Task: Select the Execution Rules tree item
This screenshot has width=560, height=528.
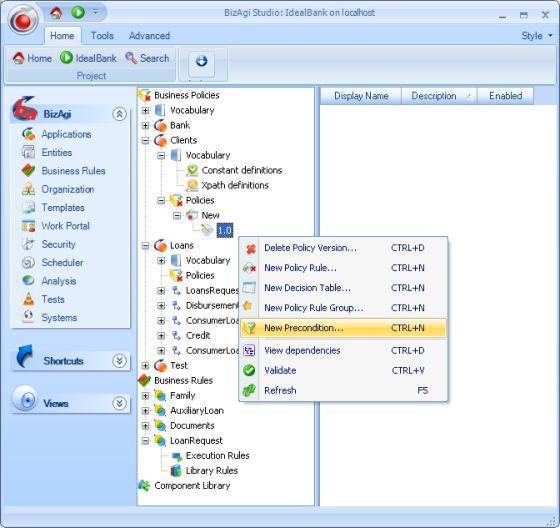Action: click(x=218, y=456)
